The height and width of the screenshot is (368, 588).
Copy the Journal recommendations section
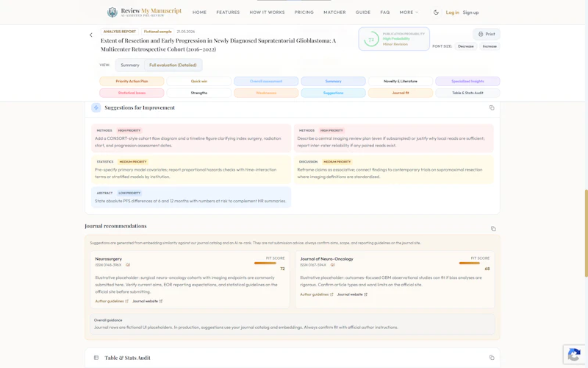click(493, 229)
